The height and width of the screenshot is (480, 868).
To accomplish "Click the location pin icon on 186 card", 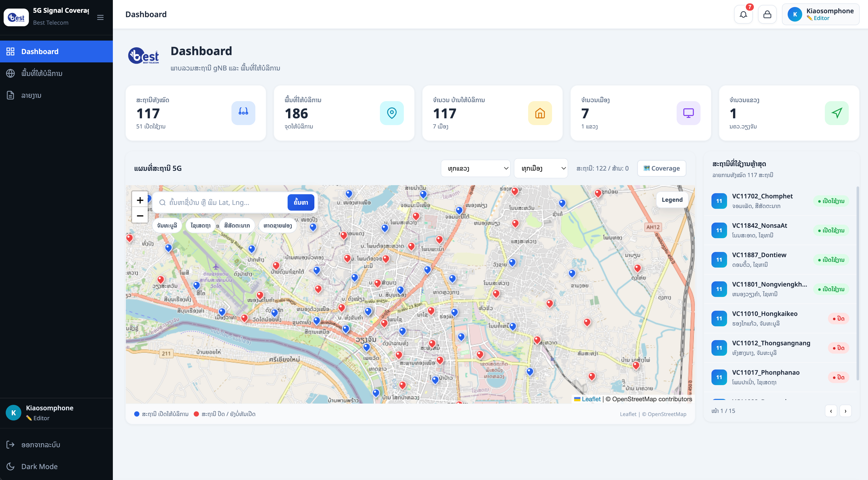I will pyautogui.click(x=392, y=113).
